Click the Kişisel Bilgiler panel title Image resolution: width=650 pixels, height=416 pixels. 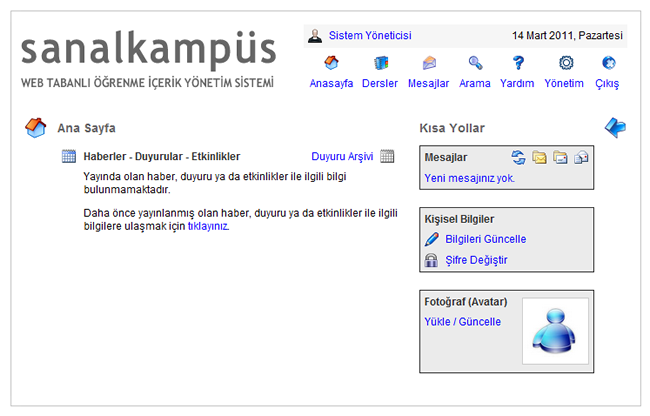click(x=459, y=219)
